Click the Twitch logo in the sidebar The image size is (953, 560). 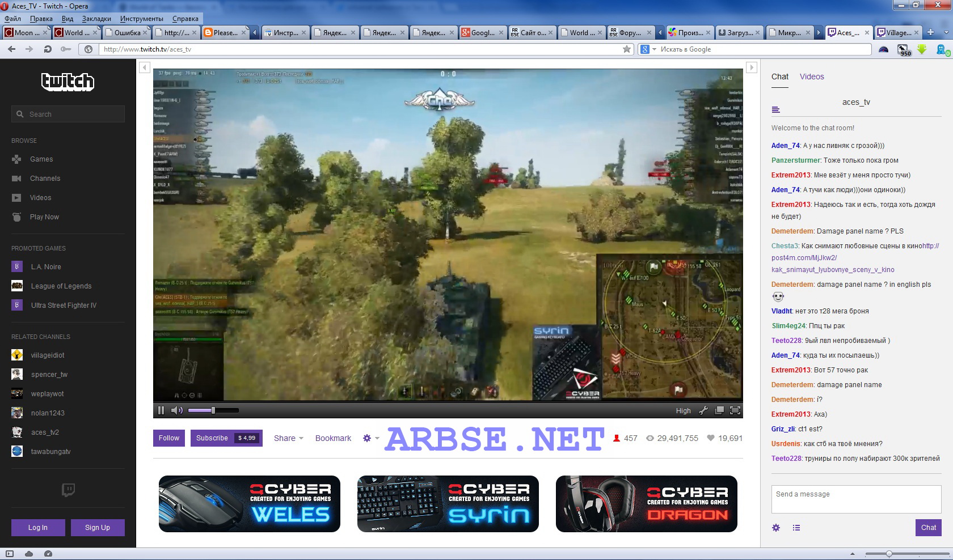click(68, 82)
